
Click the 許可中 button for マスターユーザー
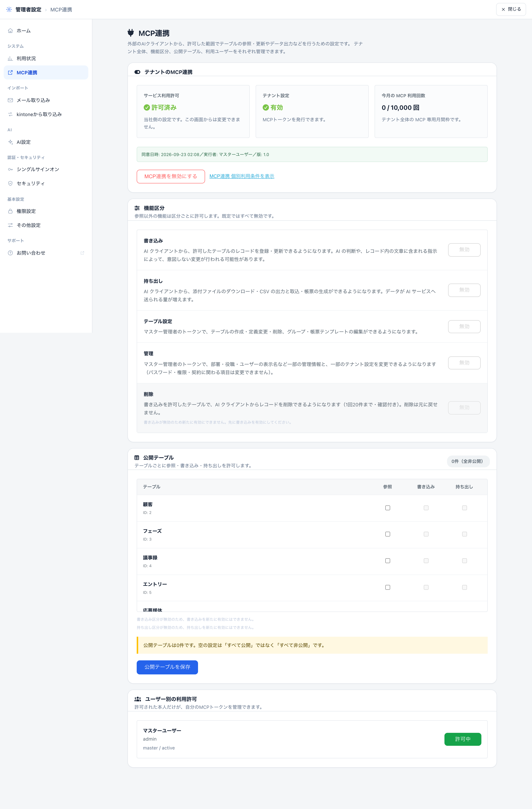pos(463,739)
